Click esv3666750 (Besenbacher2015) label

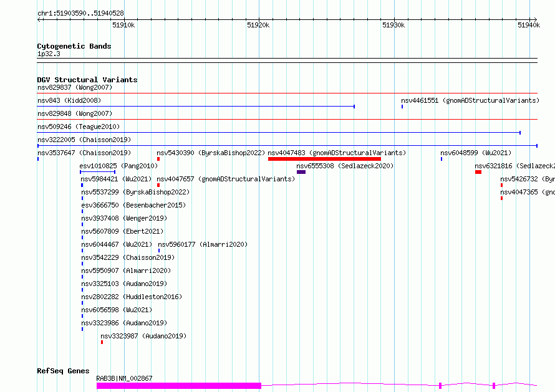[x=133, y=205]
